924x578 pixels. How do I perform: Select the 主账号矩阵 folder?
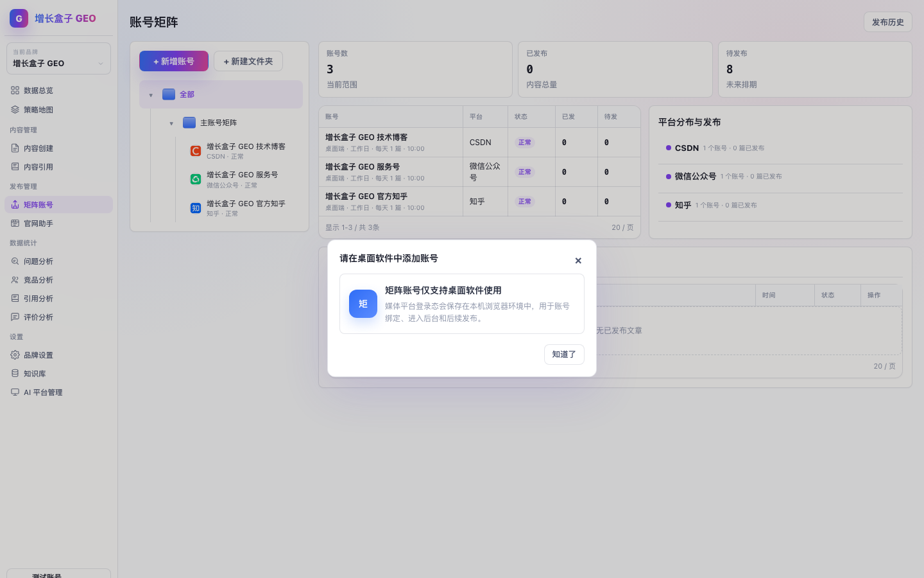pyautogui.click(x=218, y=123)
